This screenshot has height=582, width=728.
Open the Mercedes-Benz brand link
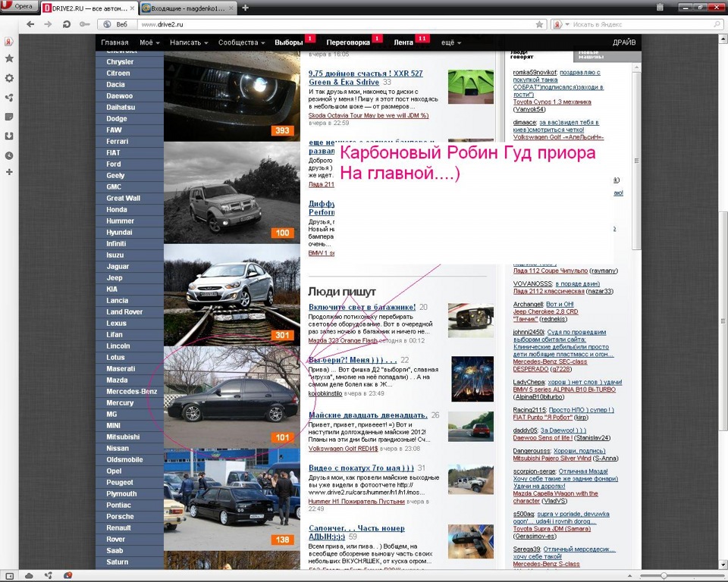point(131,391)
